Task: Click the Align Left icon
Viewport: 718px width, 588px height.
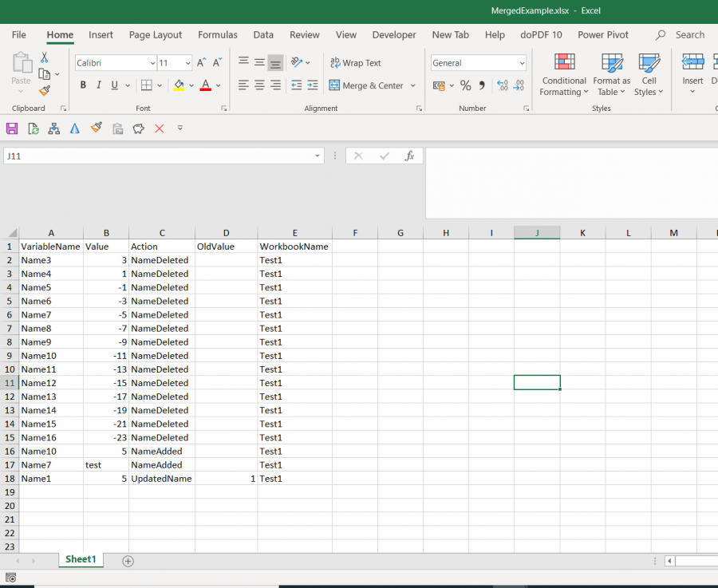Action: (243, 85)
